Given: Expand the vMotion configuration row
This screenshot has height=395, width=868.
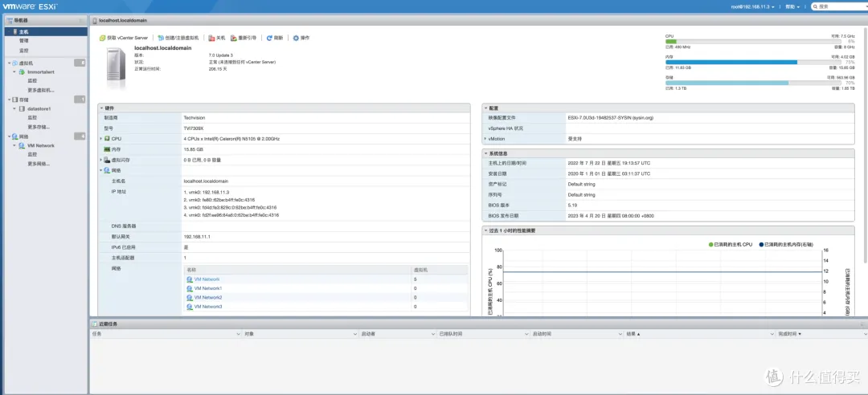Looking at the screenshot, I should click(x=485, y=139).
